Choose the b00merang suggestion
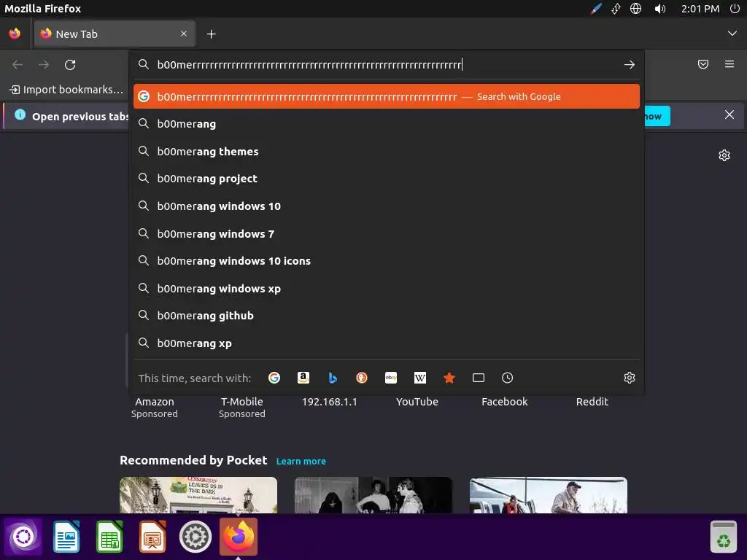The width and height of the screenshot is (747, 560). coord(387,124)
